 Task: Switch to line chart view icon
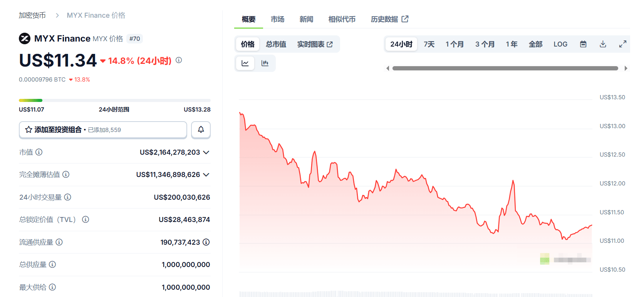tap(245, 63)
